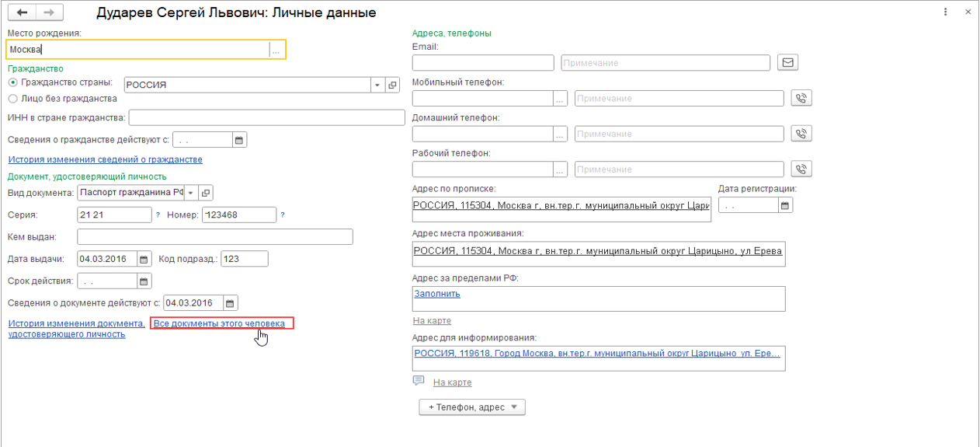980x447 pixels.
Task: Click call icon next to home phone
Action: tap(801, 134)
